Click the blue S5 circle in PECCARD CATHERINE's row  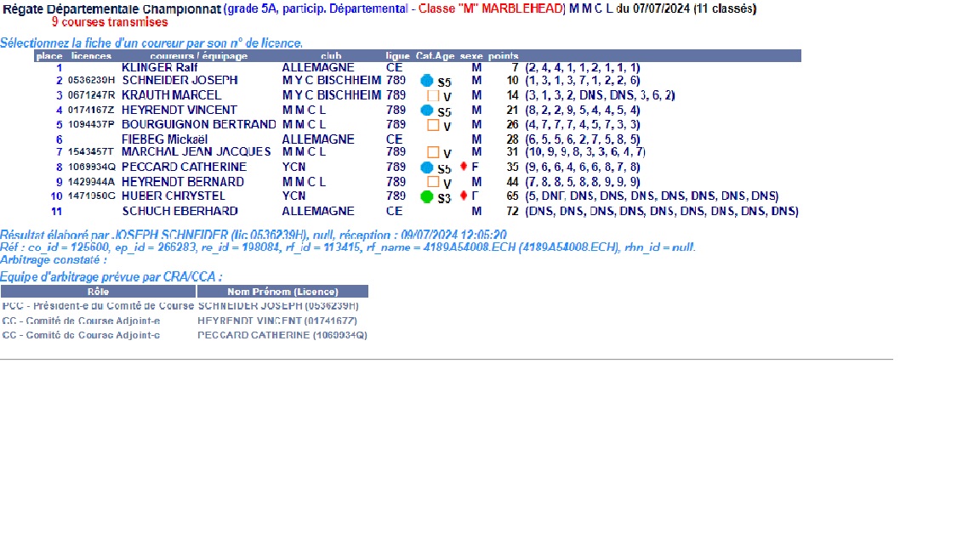click(427, 168)
